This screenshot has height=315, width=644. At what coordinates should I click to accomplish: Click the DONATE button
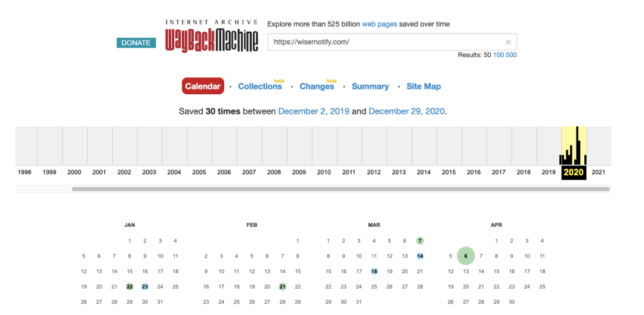coord(136,43)
